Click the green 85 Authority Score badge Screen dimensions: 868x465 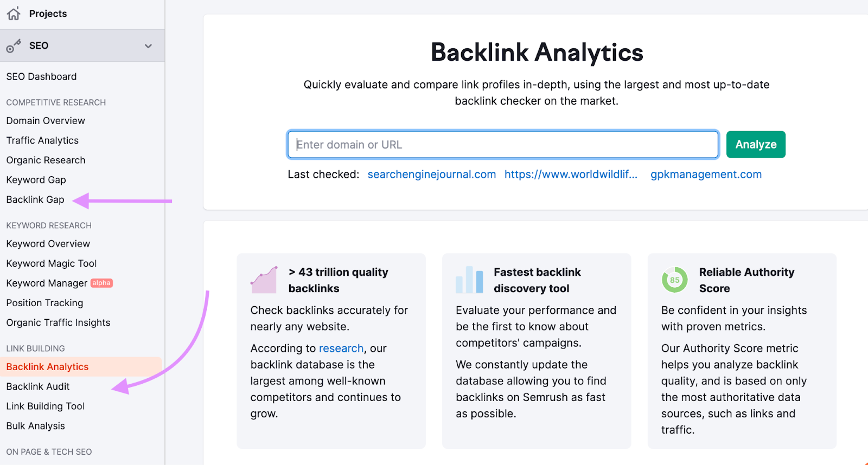(674, 280)
